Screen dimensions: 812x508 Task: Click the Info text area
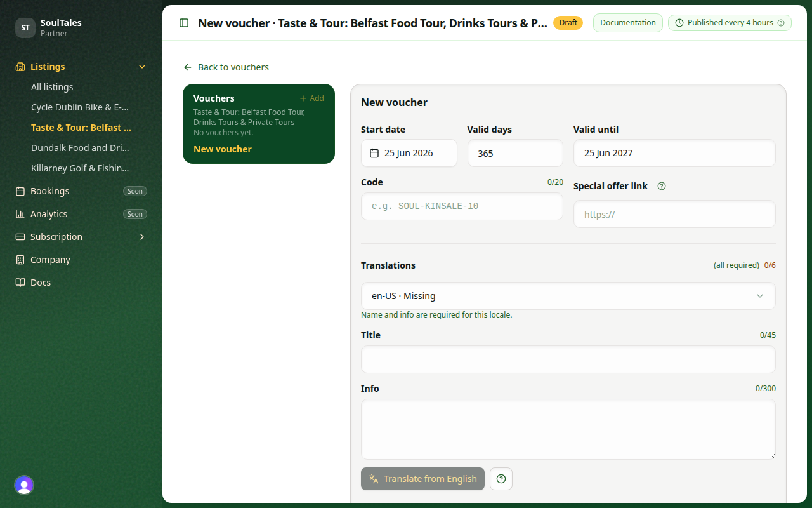click(x=568, y=429)
